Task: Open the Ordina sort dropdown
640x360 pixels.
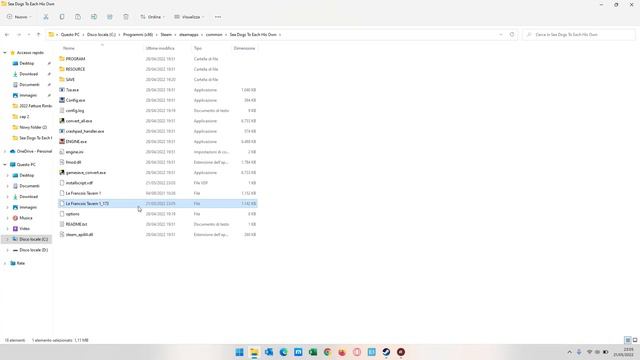Action: pos(152,17)
